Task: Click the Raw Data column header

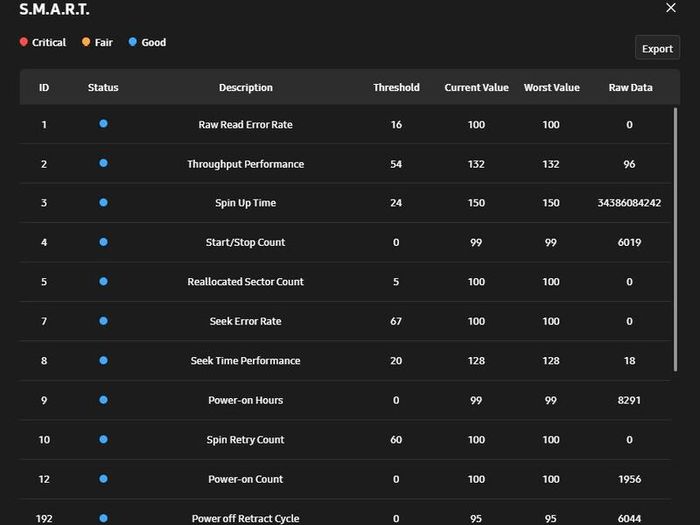Action: point(630,88)
